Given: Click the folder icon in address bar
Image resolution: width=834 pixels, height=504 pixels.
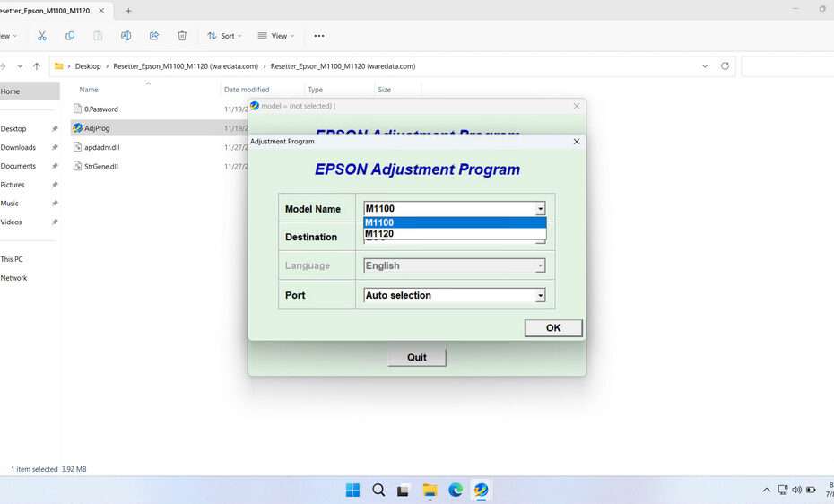Looking at the screenshot, I should [x=59, y=66].
